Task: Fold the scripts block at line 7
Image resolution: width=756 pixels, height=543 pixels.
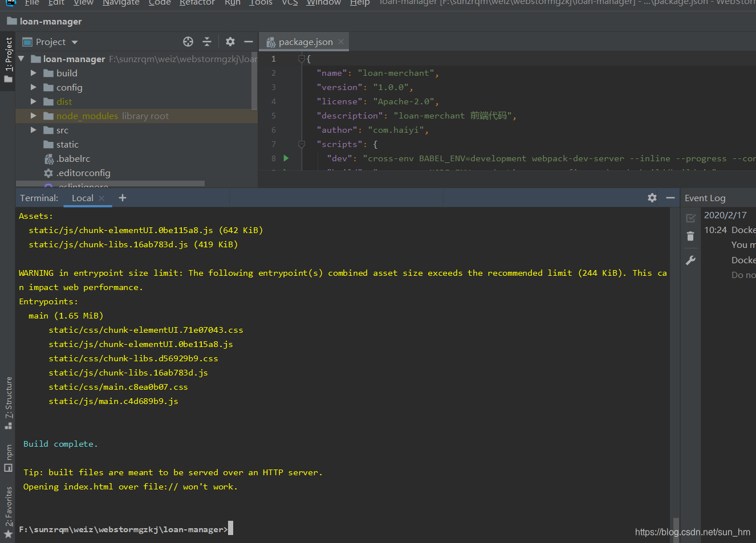Action: 302,144
